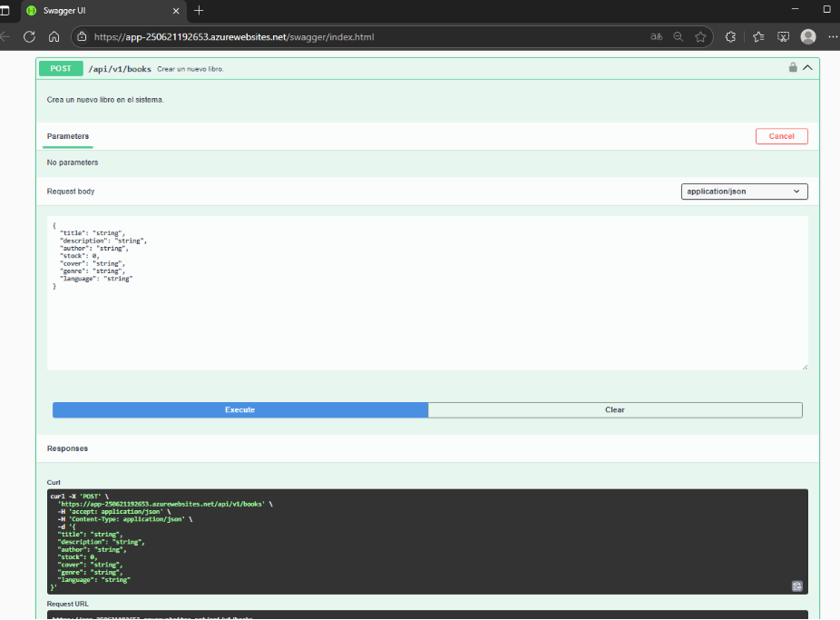Open the browser essentials icon

[783, 36]
